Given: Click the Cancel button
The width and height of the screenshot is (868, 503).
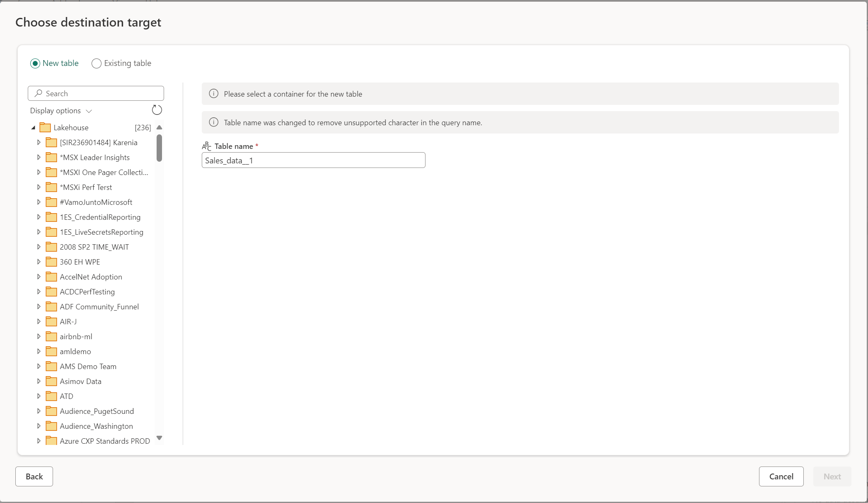Looking at the screenshot, I should (x=781, y=476).
